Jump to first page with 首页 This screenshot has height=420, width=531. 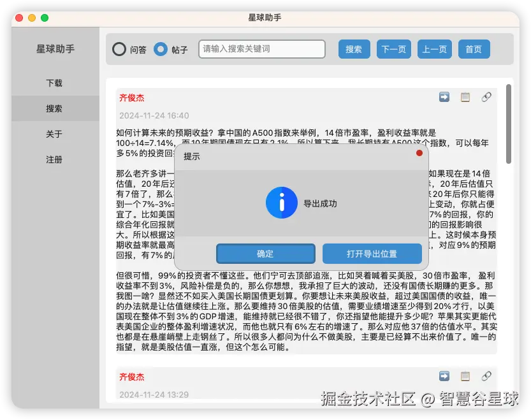click(474, 49)
